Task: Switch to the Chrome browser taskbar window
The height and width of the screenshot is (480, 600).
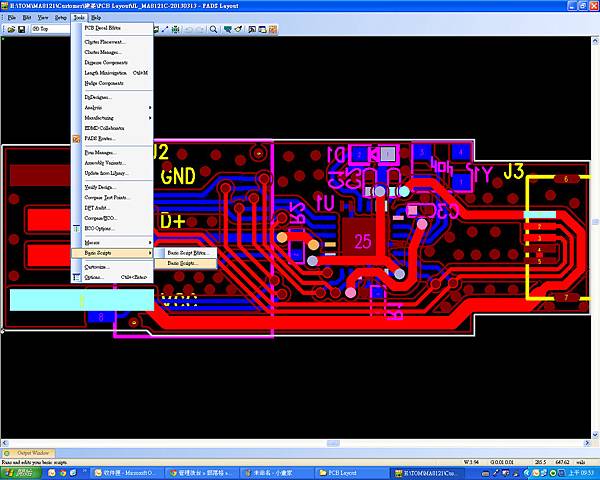Action: point(202,473)
